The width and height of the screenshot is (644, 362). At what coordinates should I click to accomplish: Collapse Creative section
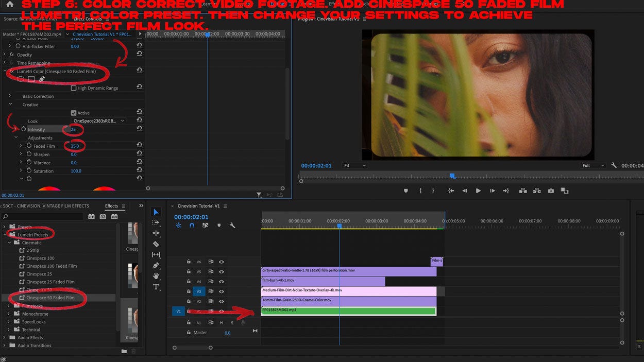[x=10, y=105]
